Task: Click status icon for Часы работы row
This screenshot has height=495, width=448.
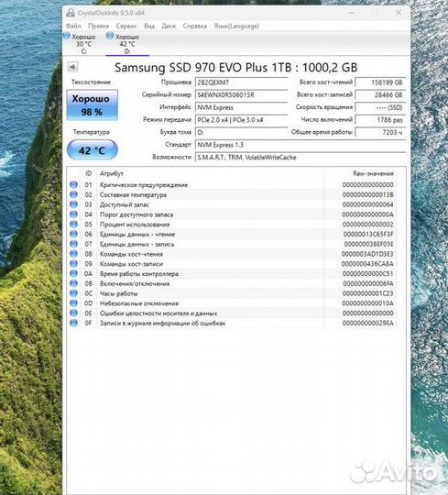Action: tap(73, 293)
